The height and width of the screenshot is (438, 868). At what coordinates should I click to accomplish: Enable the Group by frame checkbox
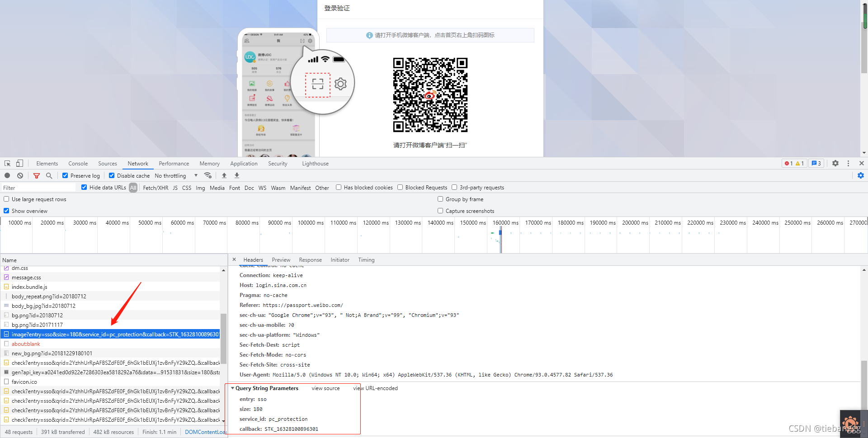440,199
